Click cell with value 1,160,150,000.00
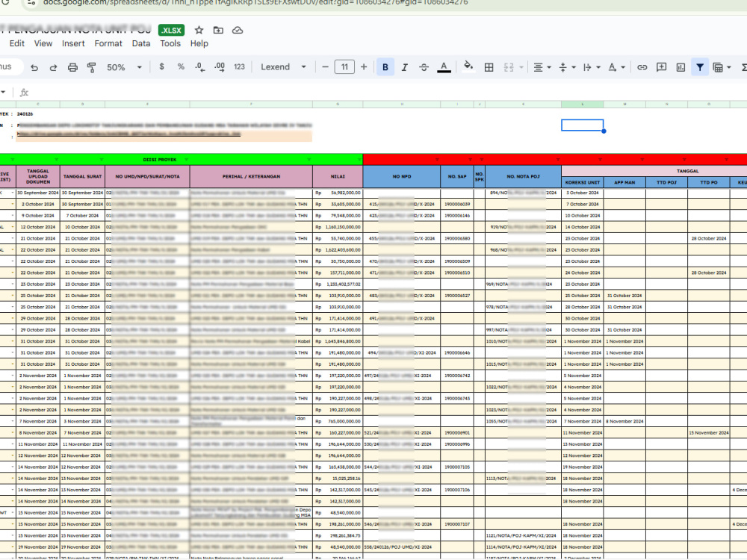This screenshot has height=560, width=747. (338, 227)
